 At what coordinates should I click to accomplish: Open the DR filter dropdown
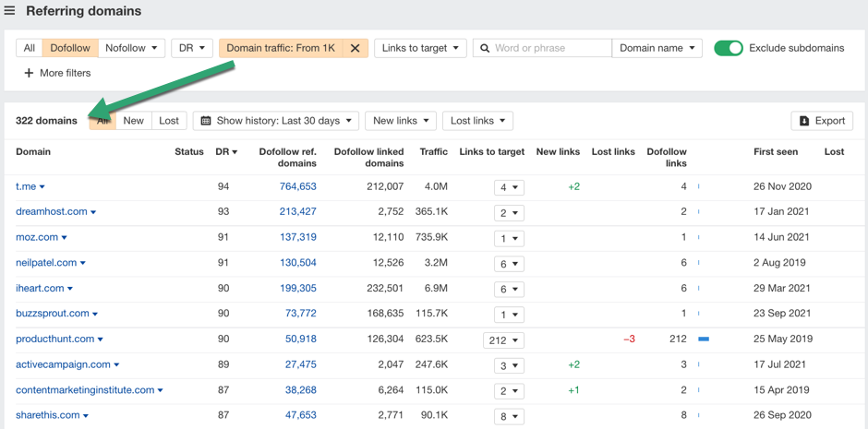192,48
